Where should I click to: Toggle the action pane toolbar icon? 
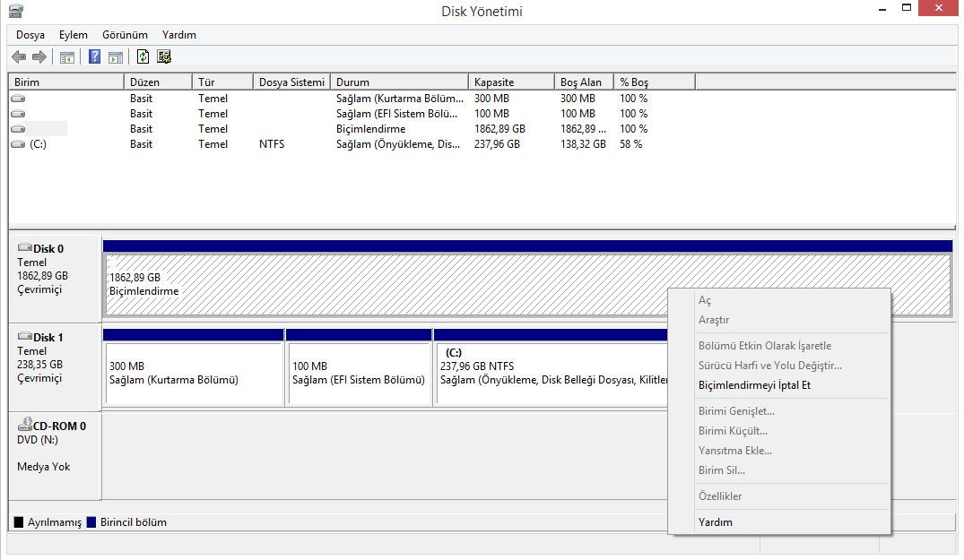(116, 57)
